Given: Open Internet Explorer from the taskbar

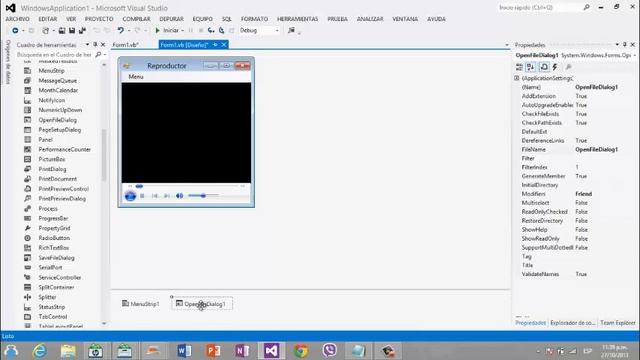Looking at the screenshot, I should pyautogui.click(x=40, y=351).
